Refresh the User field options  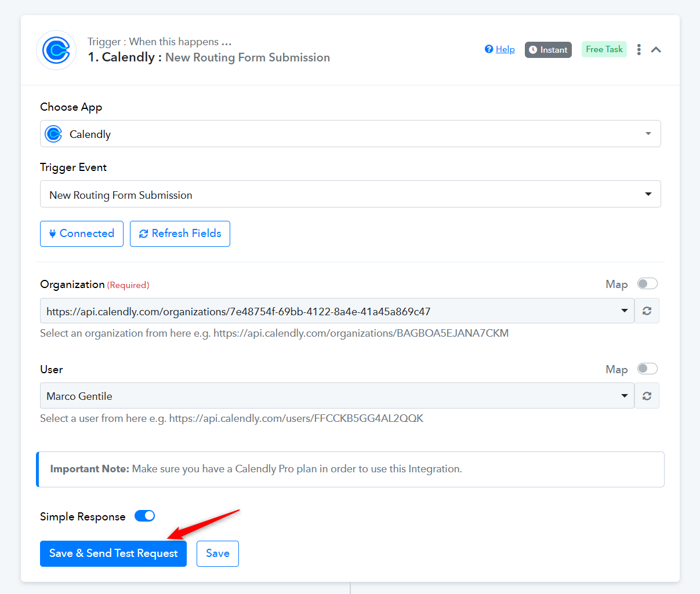pyautogui.click(x=647, y=396)
